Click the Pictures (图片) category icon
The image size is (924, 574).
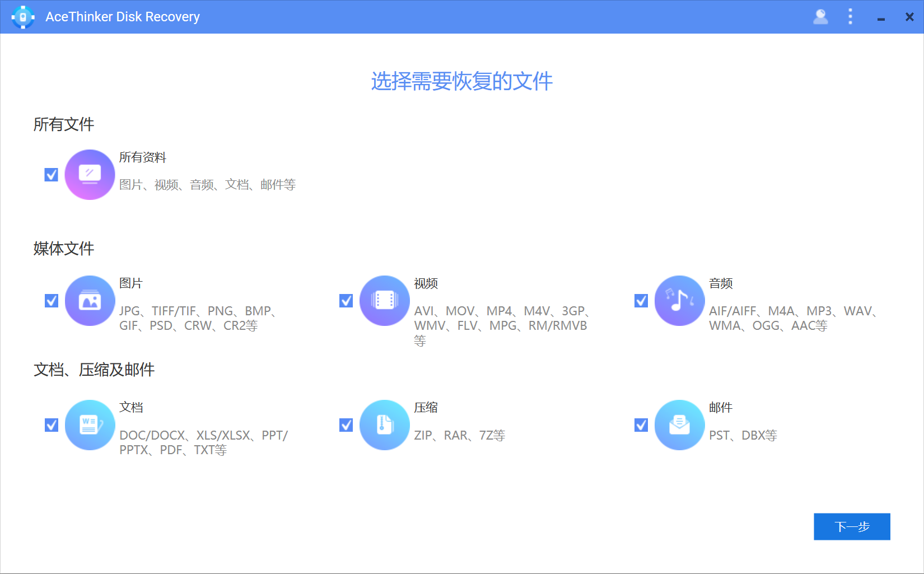90,301
